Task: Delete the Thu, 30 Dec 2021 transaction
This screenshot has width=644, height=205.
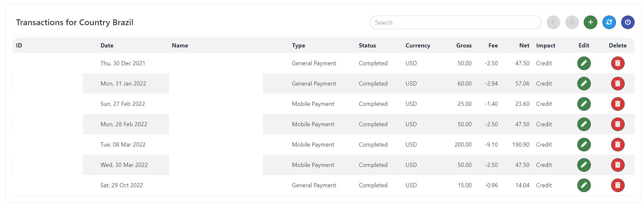Action: 618,63
